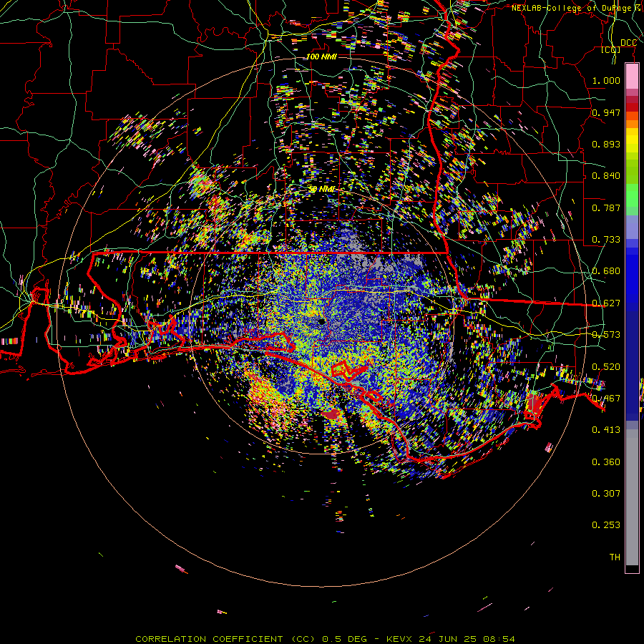Pick the bright green color bar segment
The height and width of the screenshot is (644, 644).
pyautogui.click(x=632, y=195)
